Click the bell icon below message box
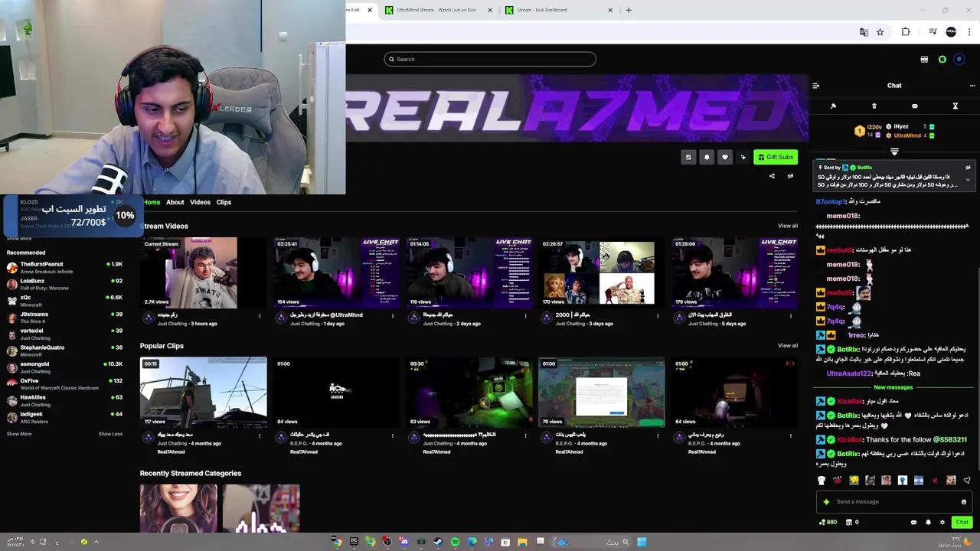The width and height of the screenshot is (980, 551). (928, 522)
